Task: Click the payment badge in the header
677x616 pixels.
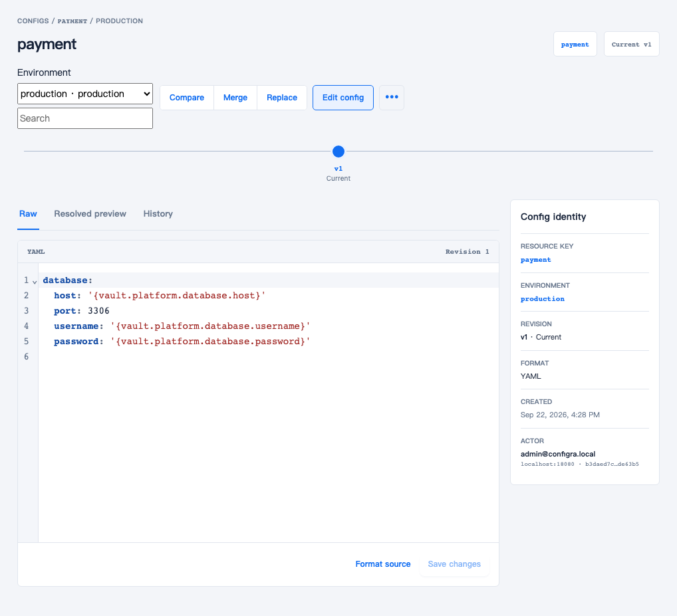Action: (x=575, y=44)
